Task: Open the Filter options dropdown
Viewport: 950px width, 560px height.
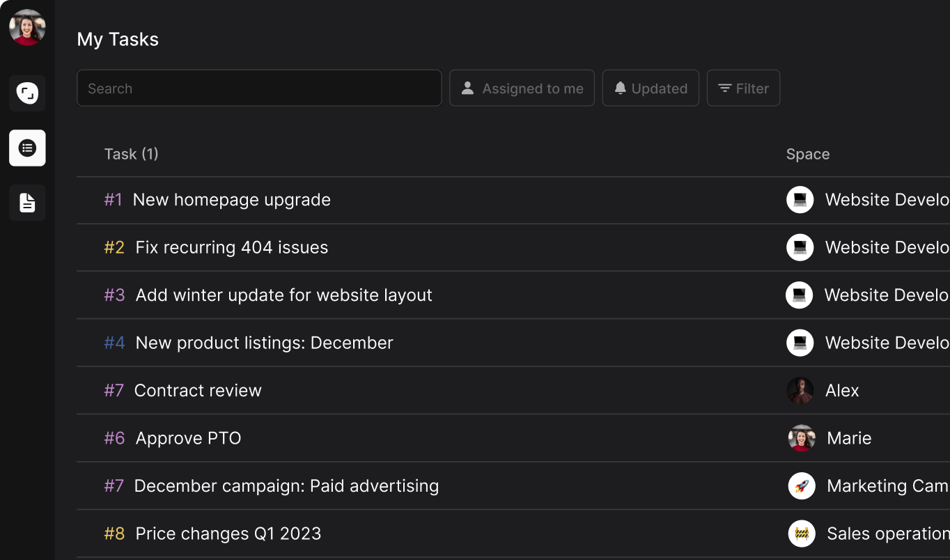Action: [743, 88]
